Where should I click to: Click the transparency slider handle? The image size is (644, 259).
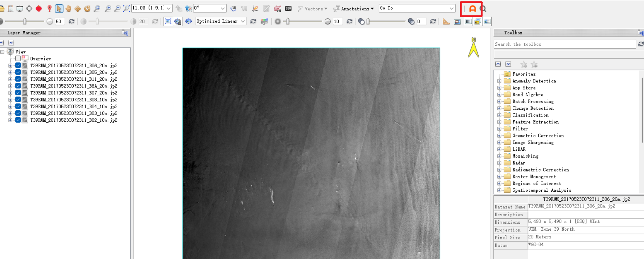pyautogui.click(x=368, y=22)
